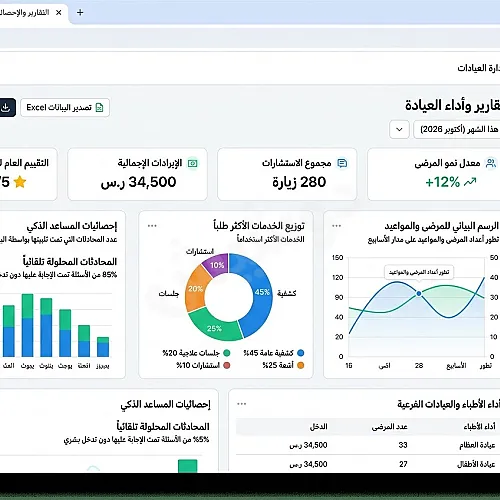Click the green upward trend arrow icon
The width and height of the screenshot is (500, 500).
470,182
